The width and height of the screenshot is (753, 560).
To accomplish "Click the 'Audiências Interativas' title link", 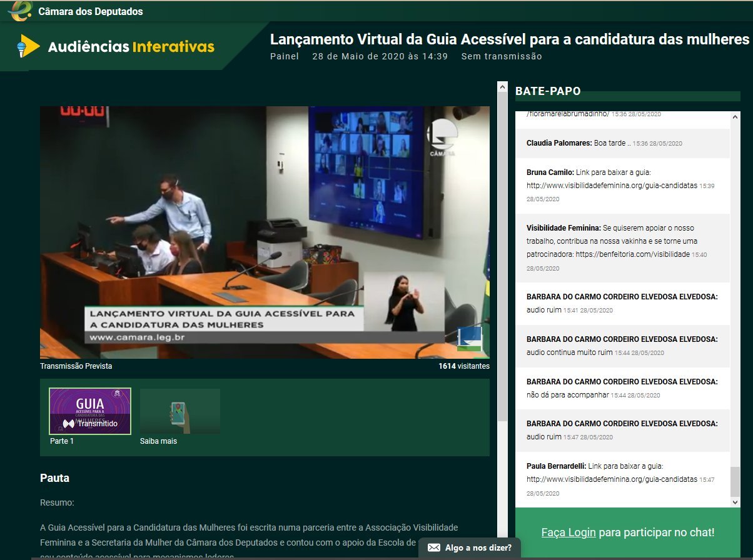I will point(131,47).
